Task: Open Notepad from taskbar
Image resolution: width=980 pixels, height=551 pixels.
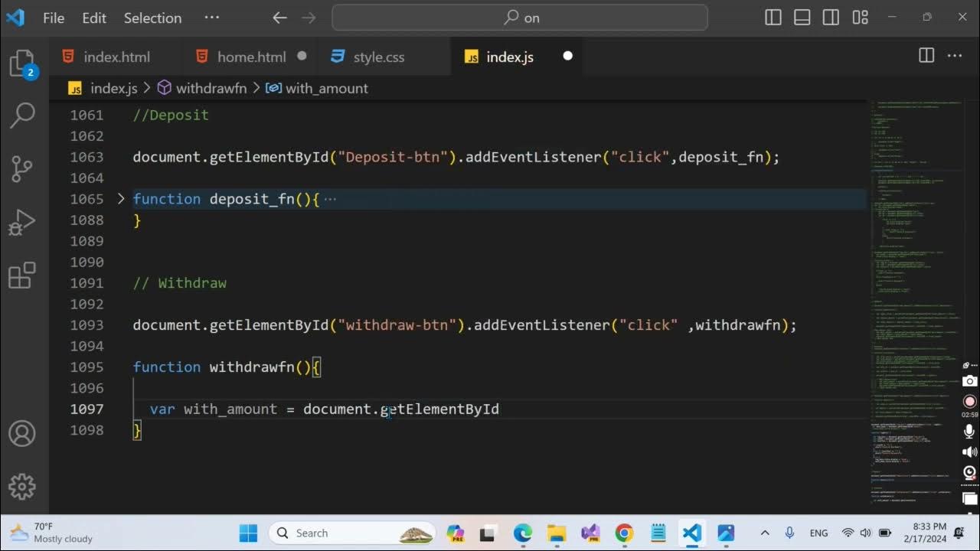Action: [658, 533]
